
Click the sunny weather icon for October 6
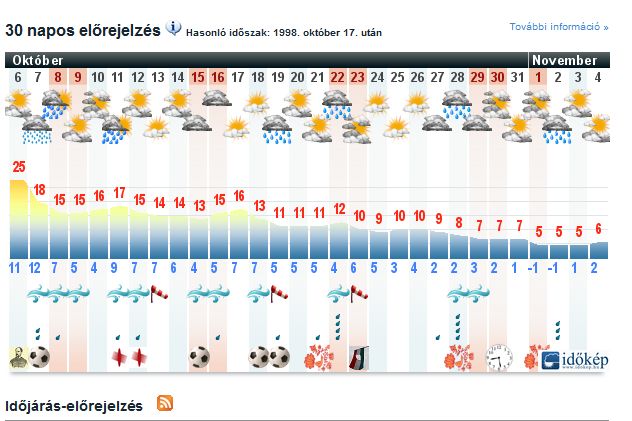[18, 100]
